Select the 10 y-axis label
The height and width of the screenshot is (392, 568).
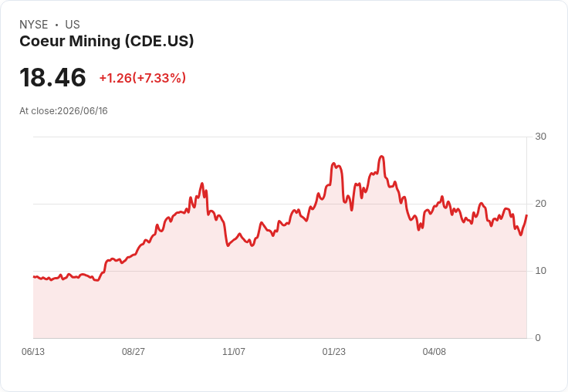pyautogui.click(x=540, y=271)
